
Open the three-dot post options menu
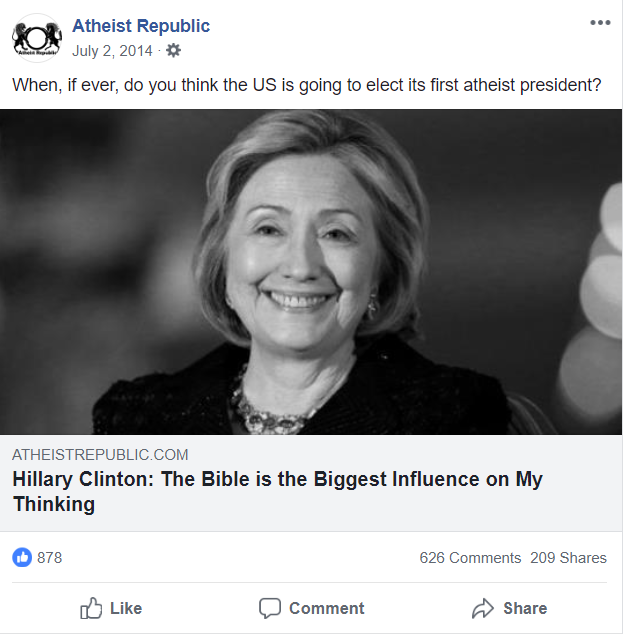pyautogui.click(x=600, y=23)
